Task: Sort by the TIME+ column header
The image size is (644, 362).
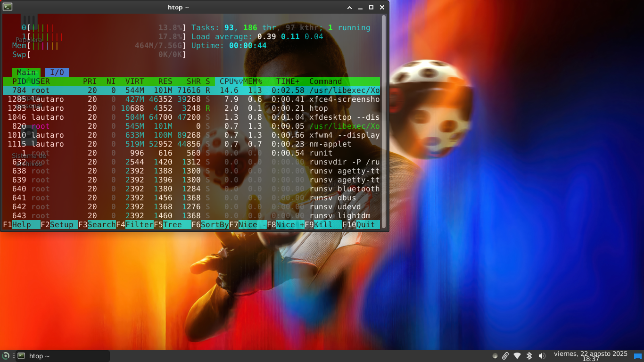Action: [288, 81]
